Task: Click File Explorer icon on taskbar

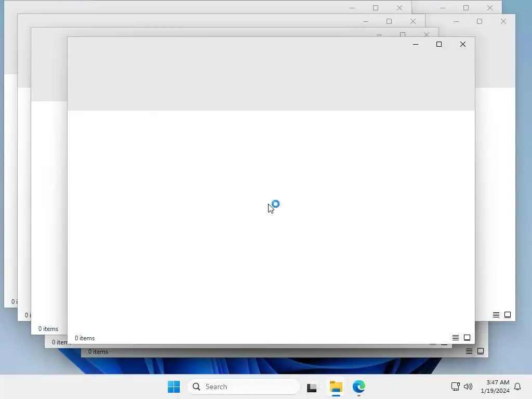Action: [336, 387]
